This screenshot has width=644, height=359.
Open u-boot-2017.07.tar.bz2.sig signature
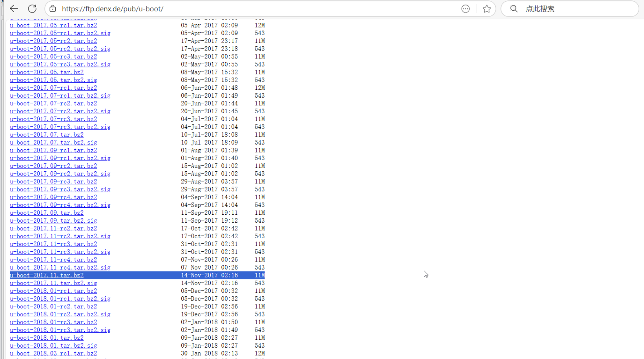53,143
